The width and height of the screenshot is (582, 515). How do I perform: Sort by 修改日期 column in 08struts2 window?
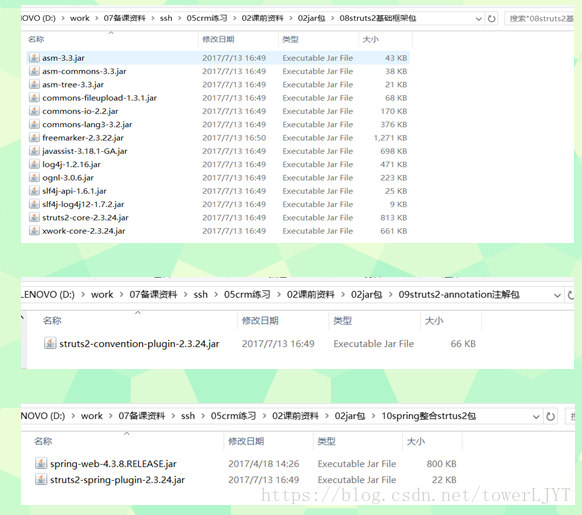pyautogui.click(x=218, y=39)
